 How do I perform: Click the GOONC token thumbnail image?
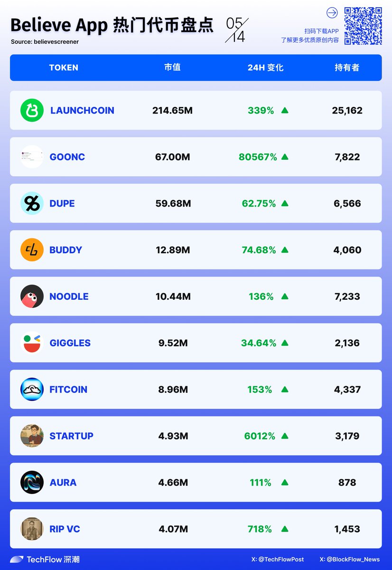32,157
